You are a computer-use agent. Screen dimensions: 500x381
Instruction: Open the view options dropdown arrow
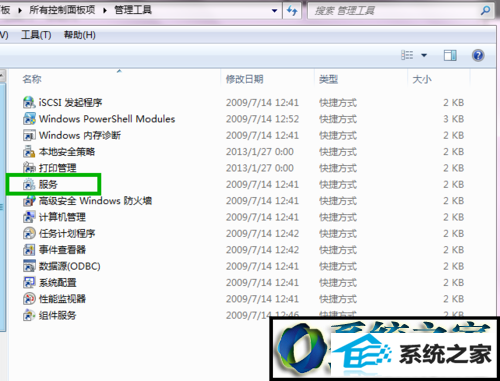click(424, 55)
